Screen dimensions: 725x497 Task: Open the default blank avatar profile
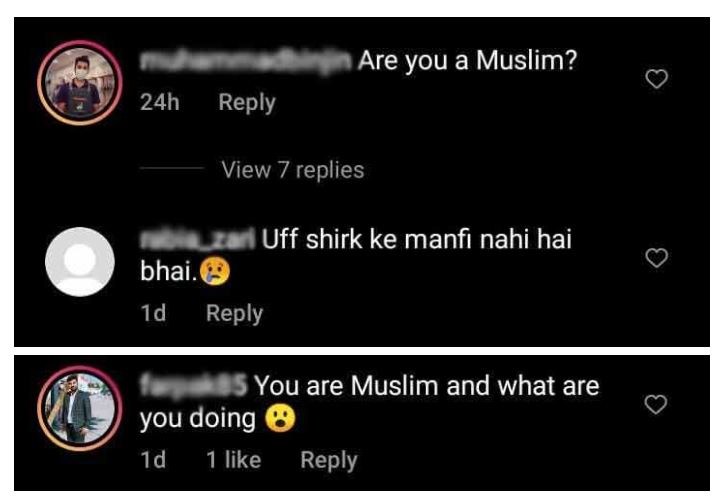pos(80,262)
